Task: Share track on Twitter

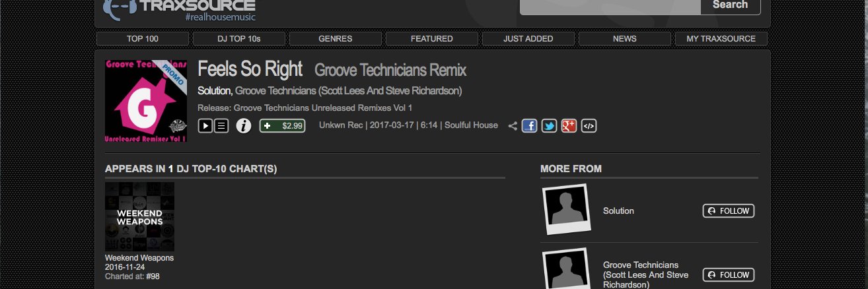Action: pyautogui.click(x=549, y=125)
